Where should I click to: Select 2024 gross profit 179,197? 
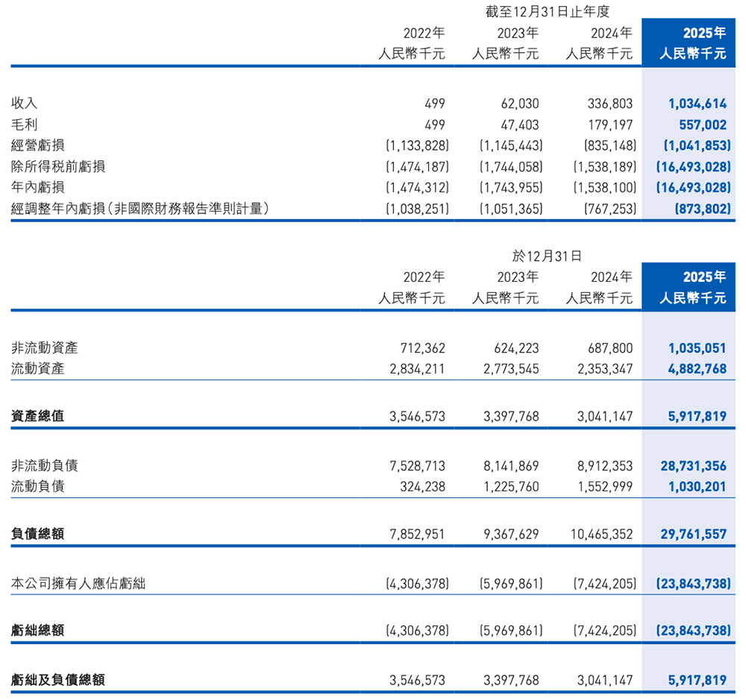pyautogui.click(x=610, y=124)
